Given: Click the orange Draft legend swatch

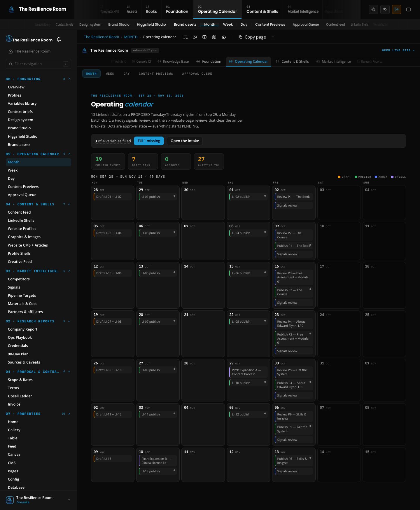Looking at the screenshot, I should (x=339, y=177).
